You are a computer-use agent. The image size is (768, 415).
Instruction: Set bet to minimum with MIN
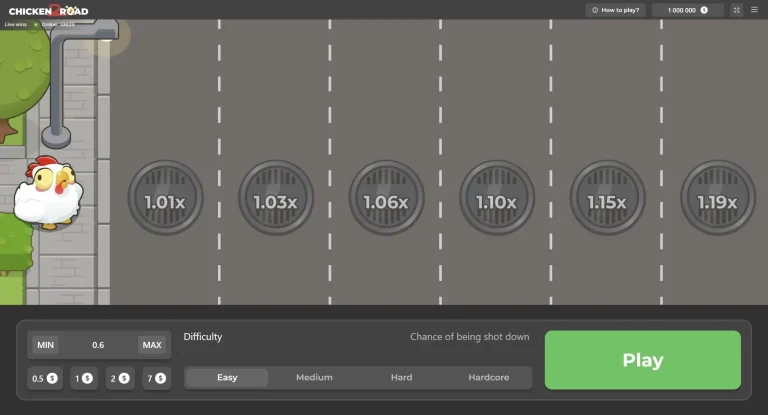[x=45, y=345]
